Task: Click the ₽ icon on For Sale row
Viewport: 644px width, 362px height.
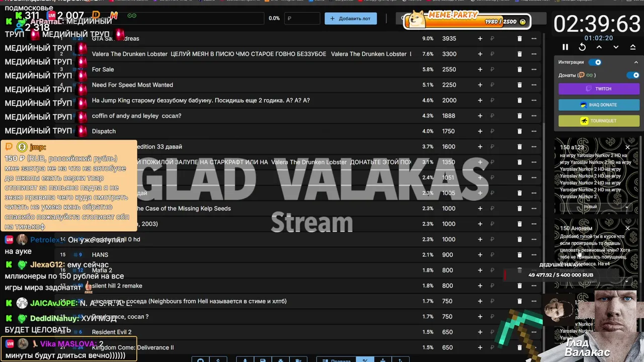Action: pyautogui.click(x=492, y=69)
